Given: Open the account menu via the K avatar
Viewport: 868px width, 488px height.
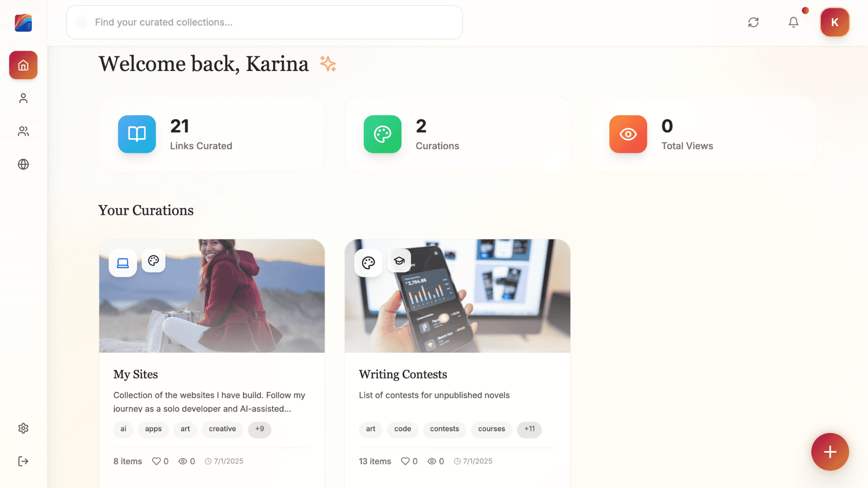Looking at the screenshot, I should pyautogui.click(x=835, y=22).
